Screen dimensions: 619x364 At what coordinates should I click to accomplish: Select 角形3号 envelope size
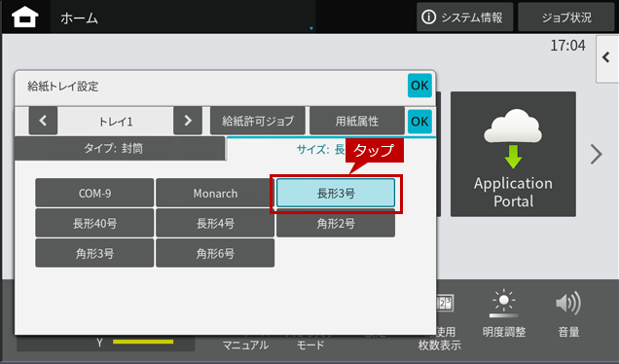(94, 253)
